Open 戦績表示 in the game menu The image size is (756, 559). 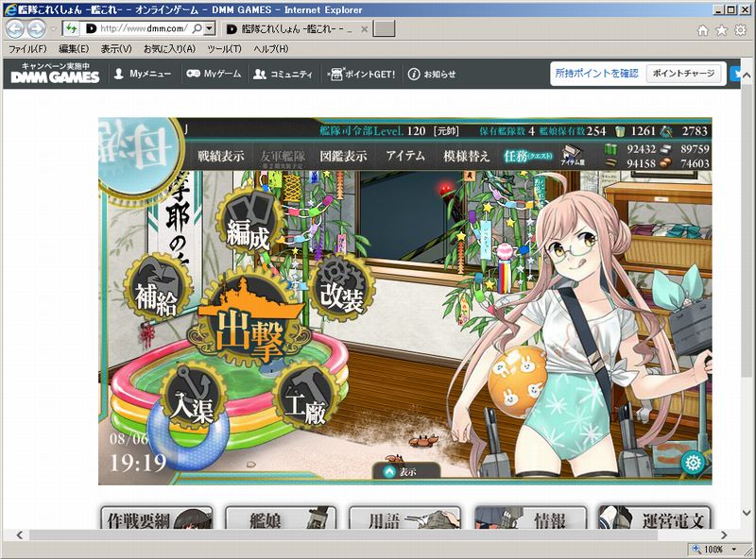[x=221, y=156]
